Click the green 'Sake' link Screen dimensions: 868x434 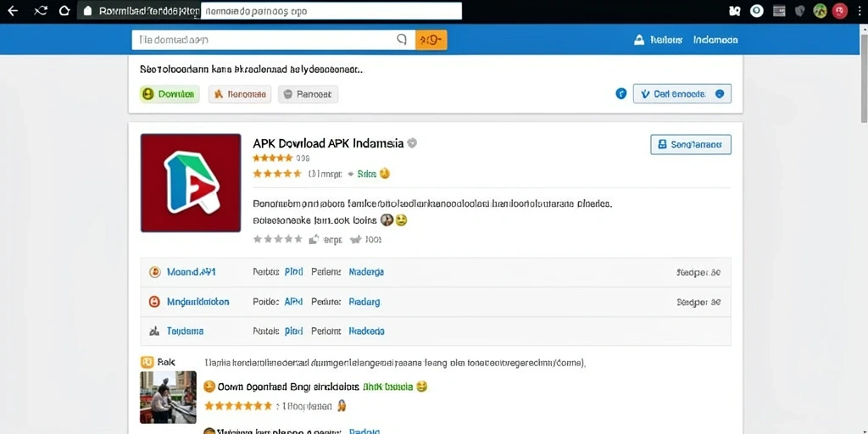(366, 174)
